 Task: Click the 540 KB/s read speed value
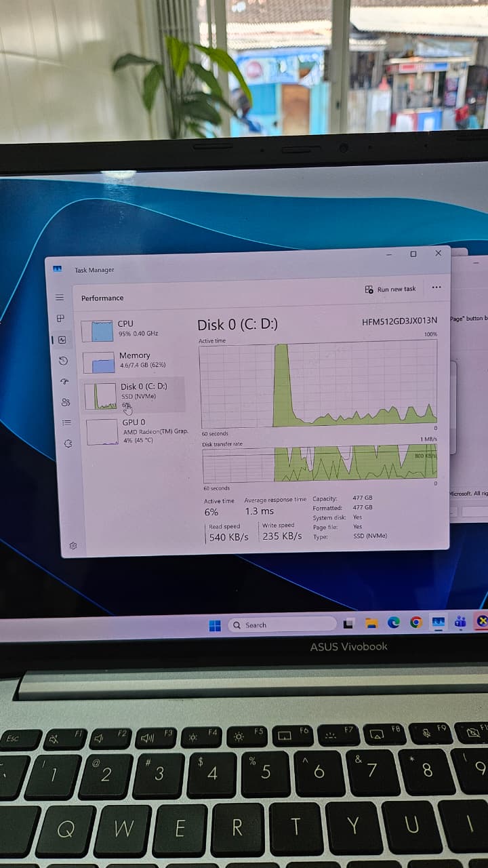228,537
